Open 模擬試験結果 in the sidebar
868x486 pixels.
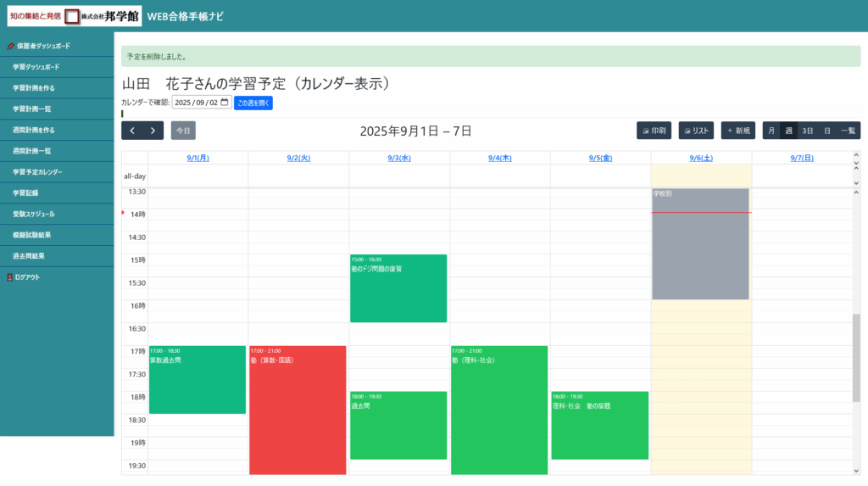coord(32,235)
